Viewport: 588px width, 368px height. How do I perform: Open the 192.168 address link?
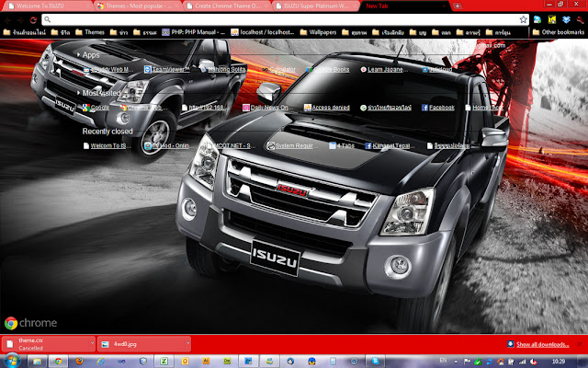click(204, 108)
